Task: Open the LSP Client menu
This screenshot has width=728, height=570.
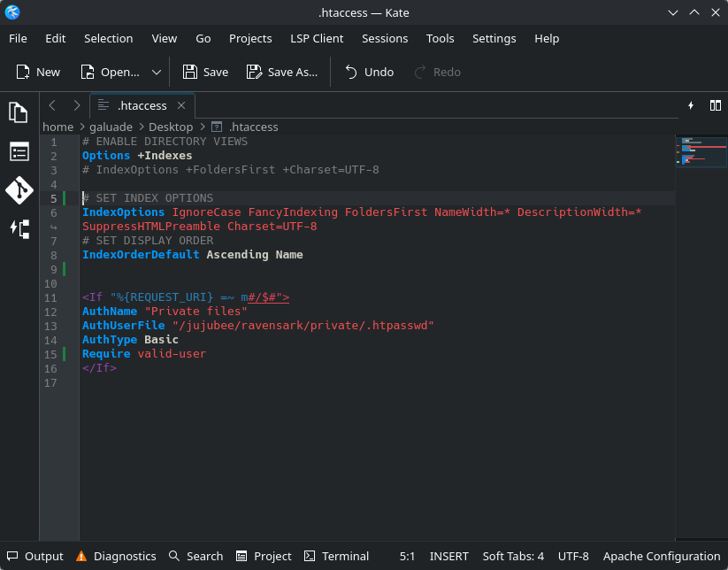Action: click(317, 39)
